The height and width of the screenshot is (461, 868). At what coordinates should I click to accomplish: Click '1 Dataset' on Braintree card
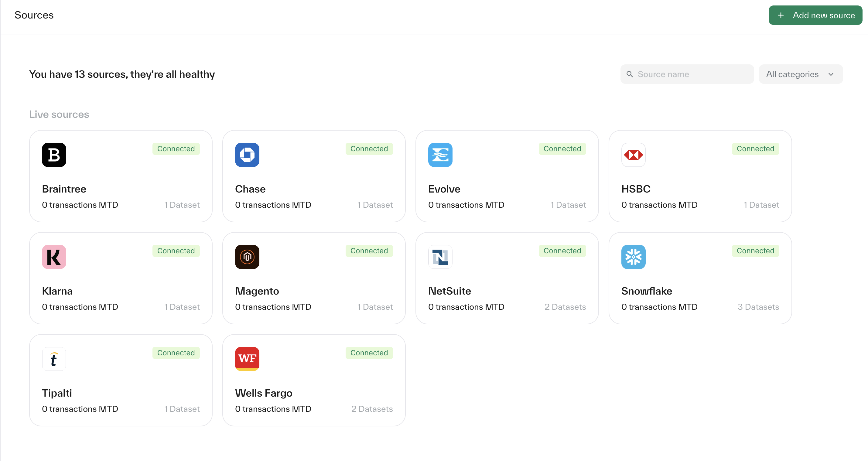[x=182, y=205]
